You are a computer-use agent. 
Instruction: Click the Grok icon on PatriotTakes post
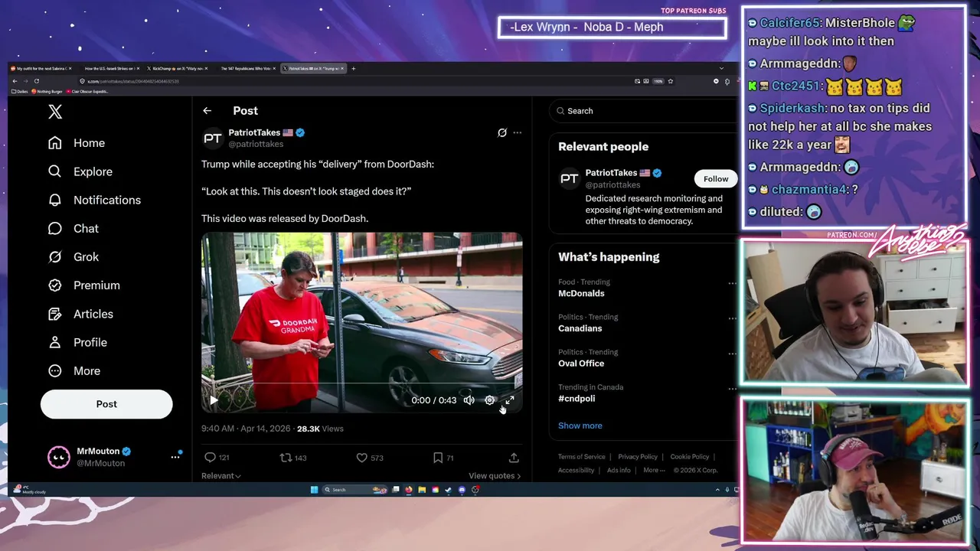tap(502, 132)
